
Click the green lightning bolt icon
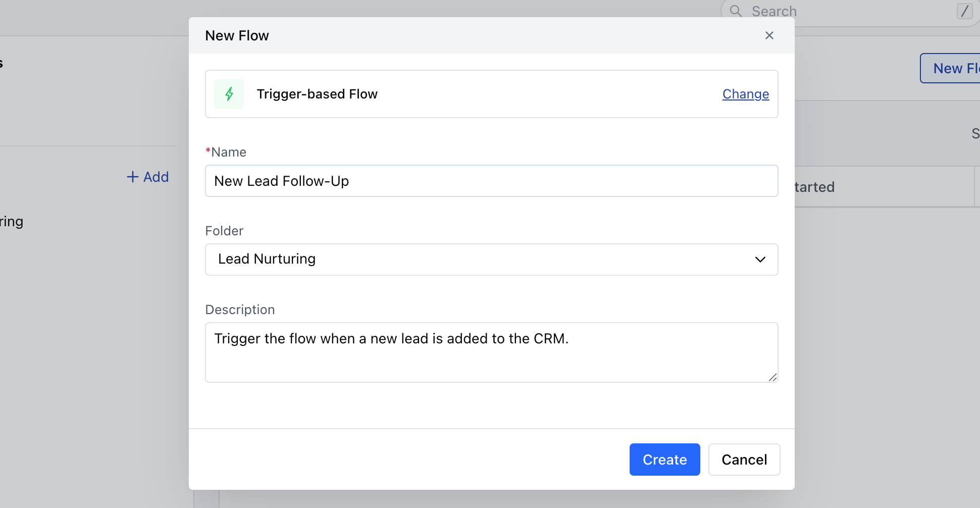tap(229, 94)
